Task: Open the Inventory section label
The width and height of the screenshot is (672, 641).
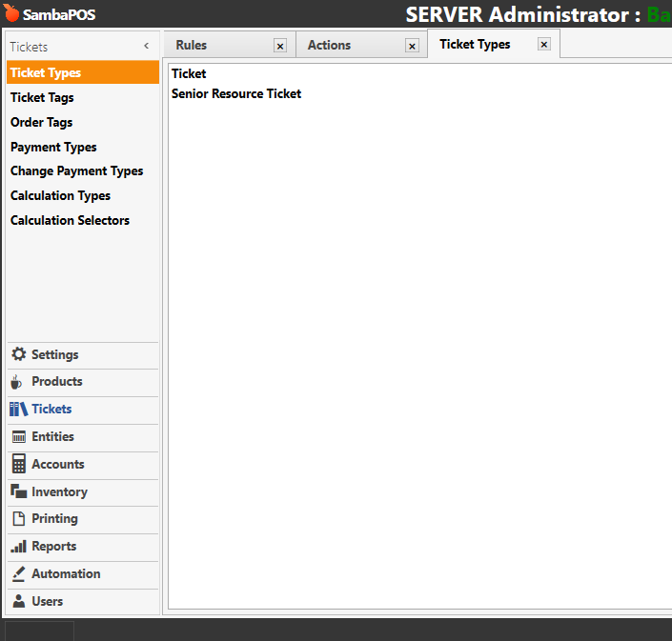Action: click(59, 491)
